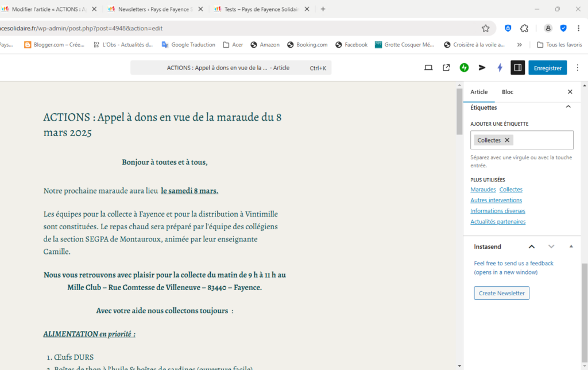Click the purple lightning bolt icon
The height and width of the screenshot is (370, 588).
[x=500, y=68]
